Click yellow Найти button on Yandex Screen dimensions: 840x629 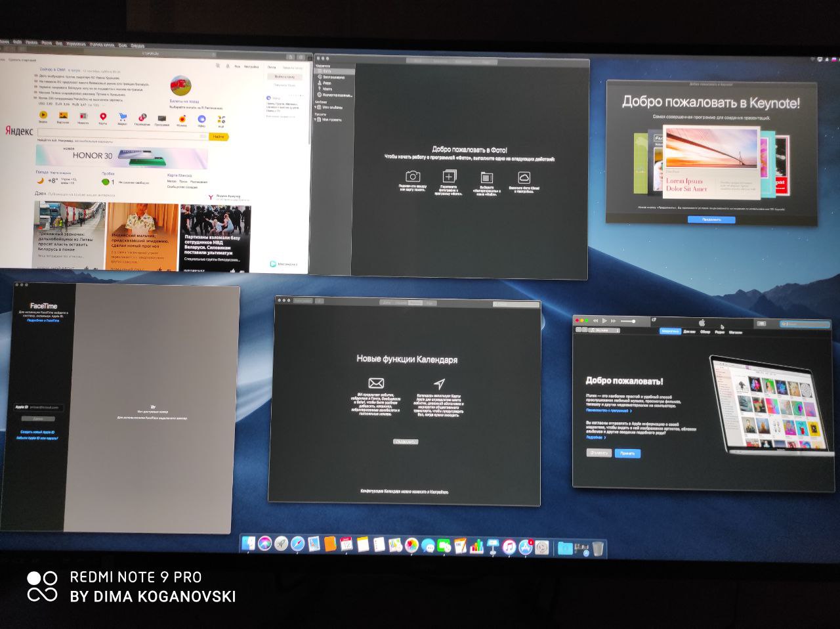point(219,137)
